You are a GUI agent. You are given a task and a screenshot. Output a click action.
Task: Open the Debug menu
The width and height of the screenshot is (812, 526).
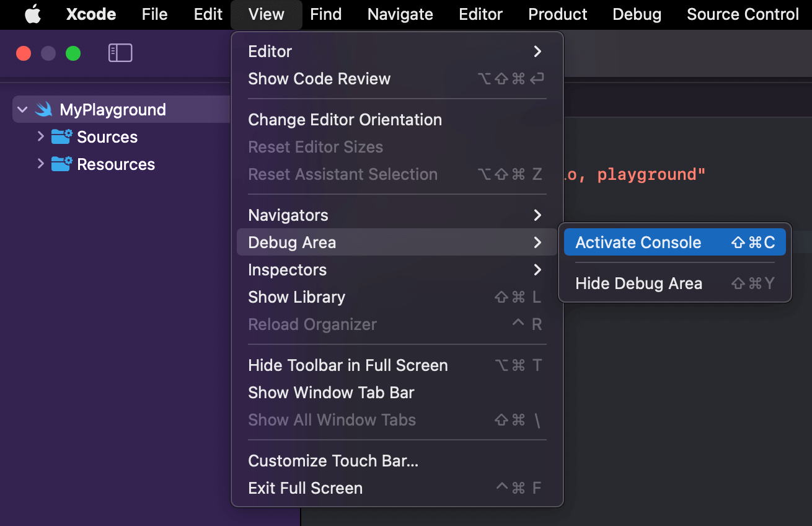[637, 14]
